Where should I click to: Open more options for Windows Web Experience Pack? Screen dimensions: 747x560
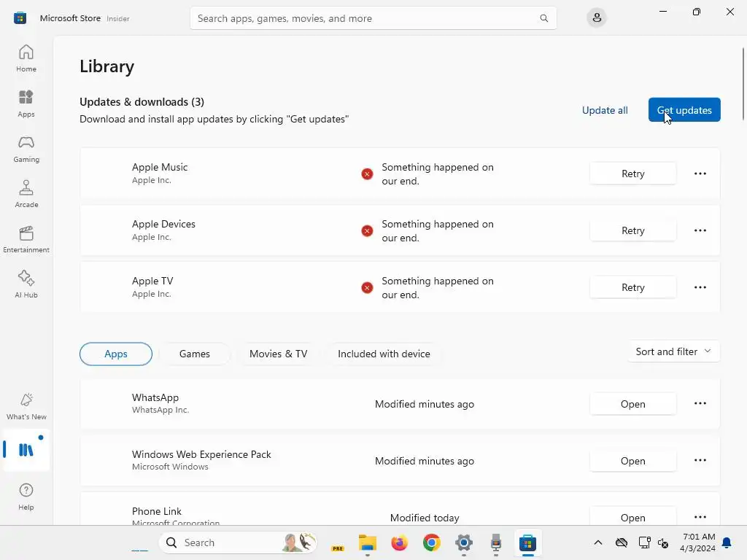[x=700, y=461]
